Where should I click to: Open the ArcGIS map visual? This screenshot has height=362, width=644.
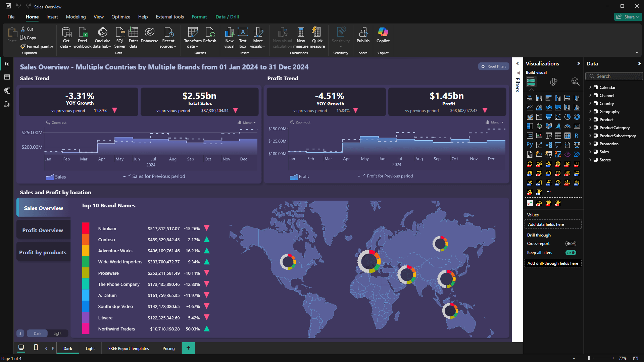tap(558, 126)
